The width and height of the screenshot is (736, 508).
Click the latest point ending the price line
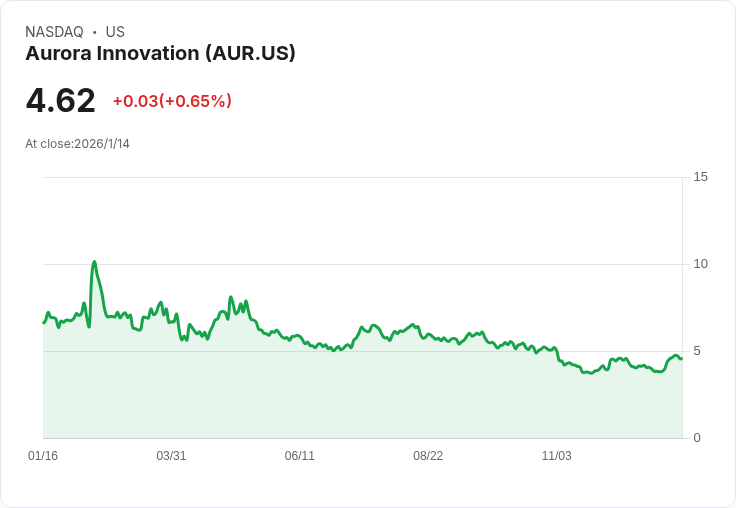click(681, 358)
